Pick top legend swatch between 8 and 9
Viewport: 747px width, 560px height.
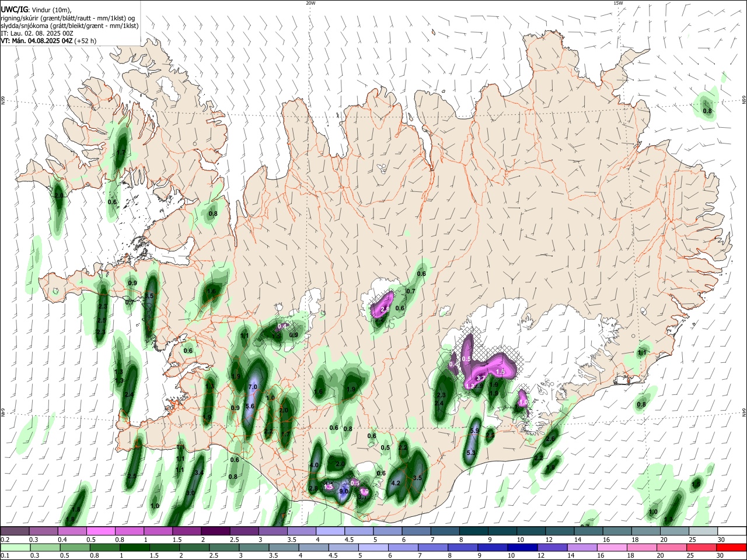(x=474, y=531)
